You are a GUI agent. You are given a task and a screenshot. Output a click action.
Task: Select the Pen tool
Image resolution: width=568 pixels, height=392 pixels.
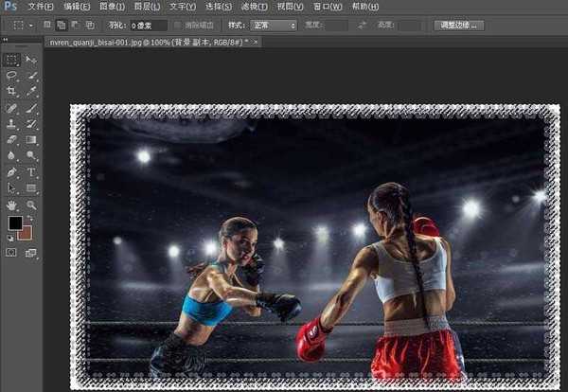tap(12, 172)
